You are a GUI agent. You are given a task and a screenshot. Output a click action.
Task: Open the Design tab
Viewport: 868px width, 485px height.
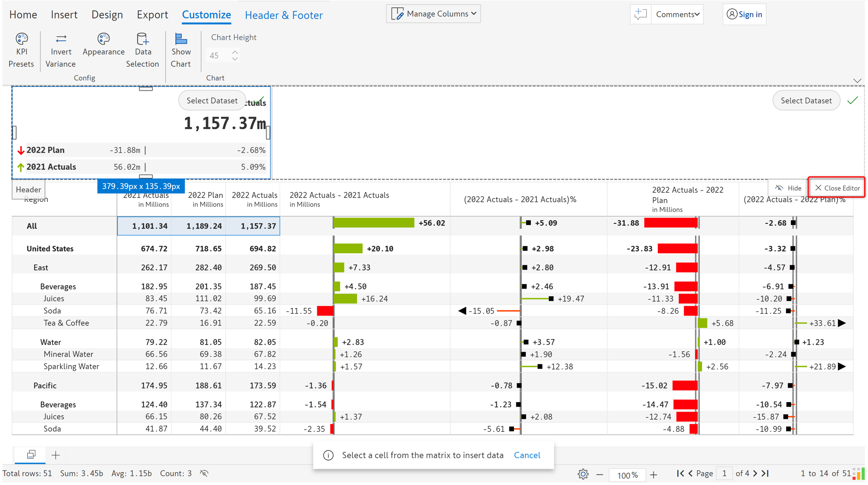point(107,15)
